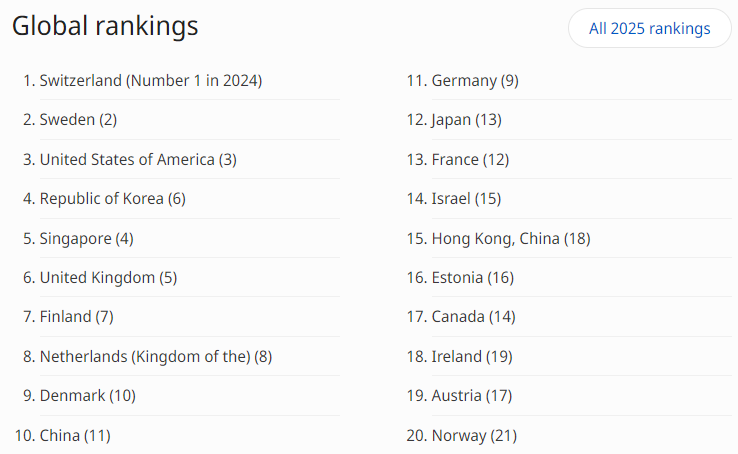Open the Netherlands (Kingdom of the) entry

click(155, 356)
